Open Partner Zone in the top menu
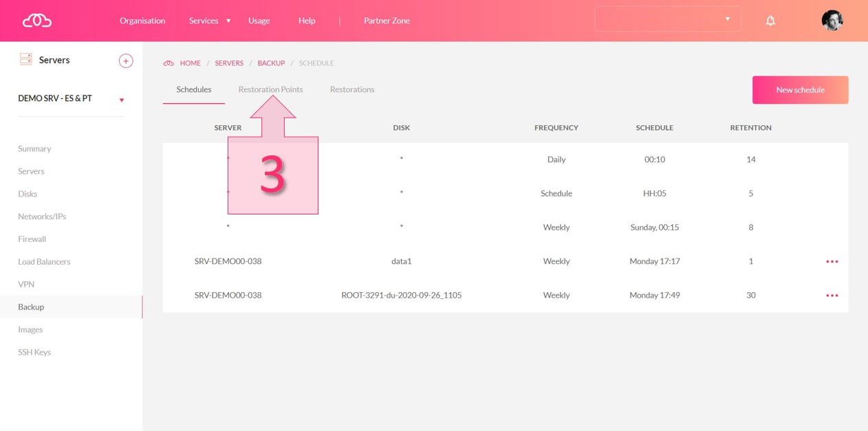 [x=387, y=21]
